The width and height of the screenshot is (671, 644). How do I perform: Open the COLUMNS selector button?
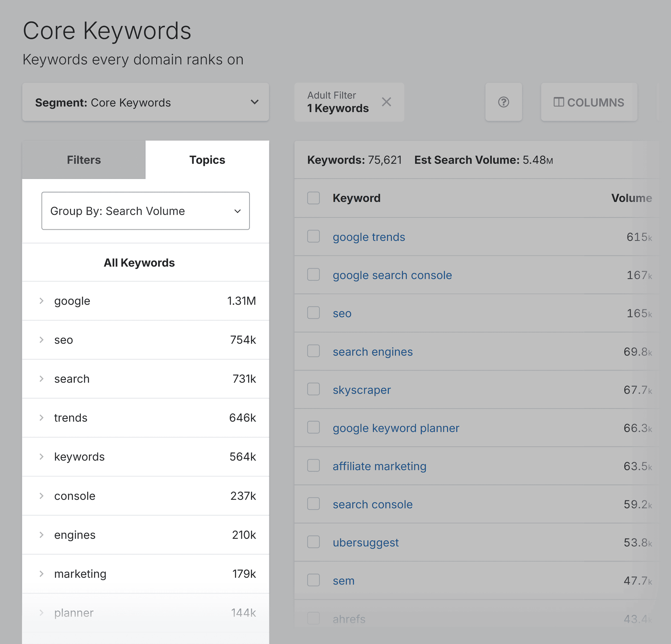point(589,102)
